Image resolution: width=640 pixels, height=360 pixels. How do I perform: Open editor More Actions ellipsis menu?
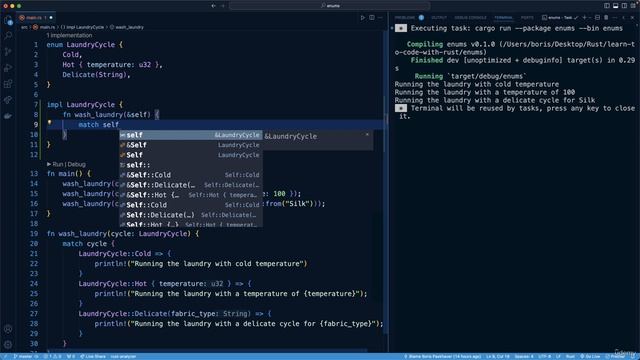[x=380, y=18]
